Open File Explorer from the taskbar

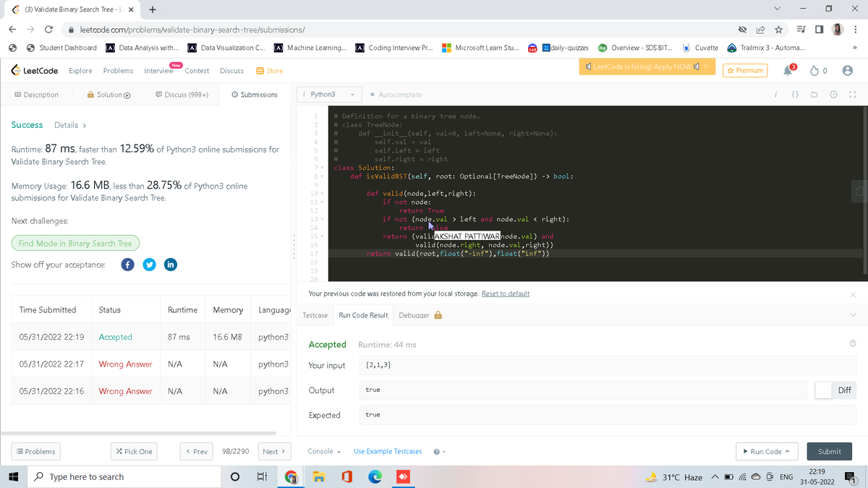318,477
